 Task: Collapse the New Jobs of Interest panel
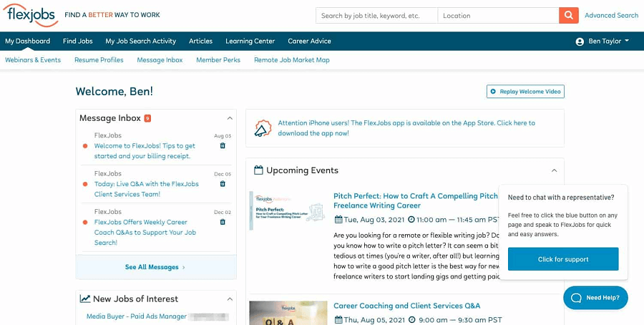(x=230, y=299)
